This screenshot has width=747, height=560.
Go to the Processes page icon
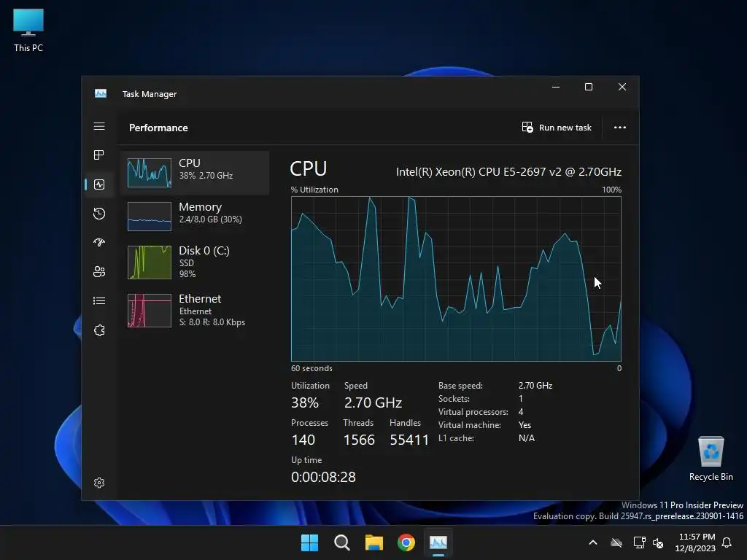click(99, 155)
